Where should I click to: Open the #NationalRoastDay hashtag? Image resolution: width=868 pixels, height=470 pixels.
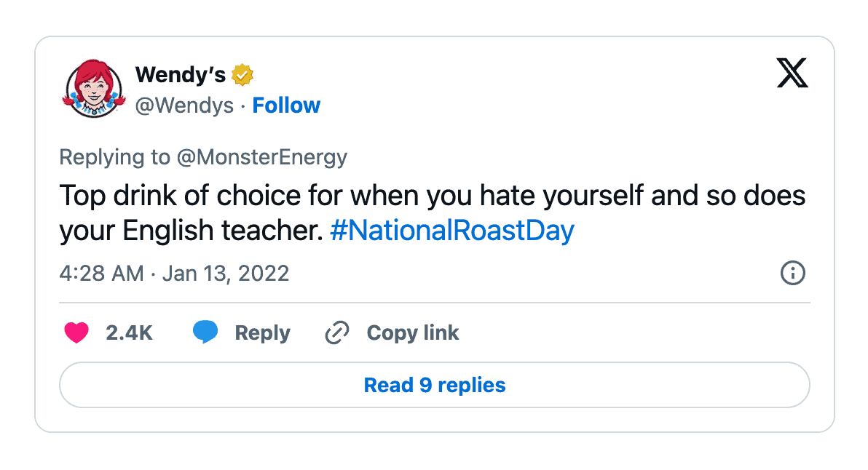coord(452,230)
